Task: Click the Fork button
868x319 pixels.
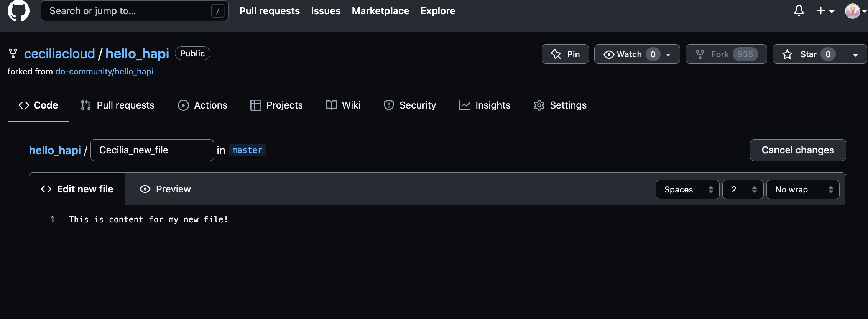Action: pyautogui.click(x=726, y=54)
